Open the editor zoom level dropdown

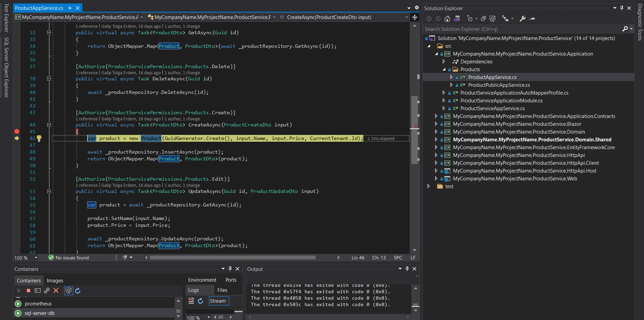[x=36, y=258]
